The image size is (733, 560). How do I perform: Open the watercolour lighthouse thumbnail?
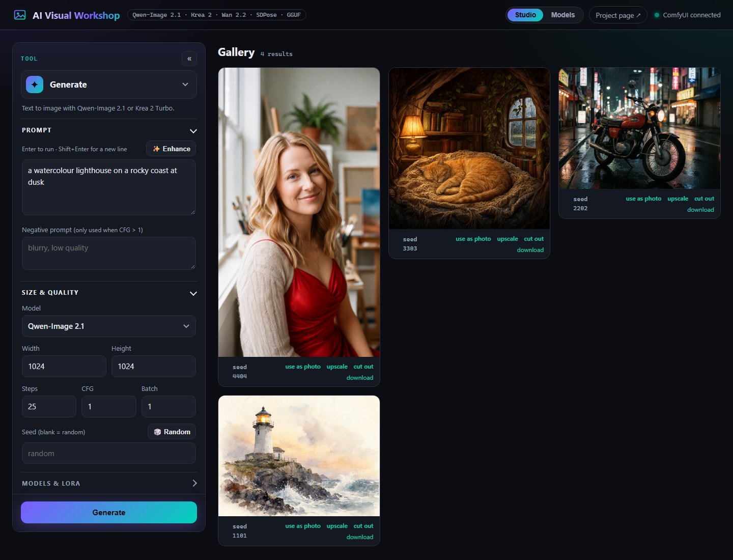pyautogui.click(x=299, y=456)
